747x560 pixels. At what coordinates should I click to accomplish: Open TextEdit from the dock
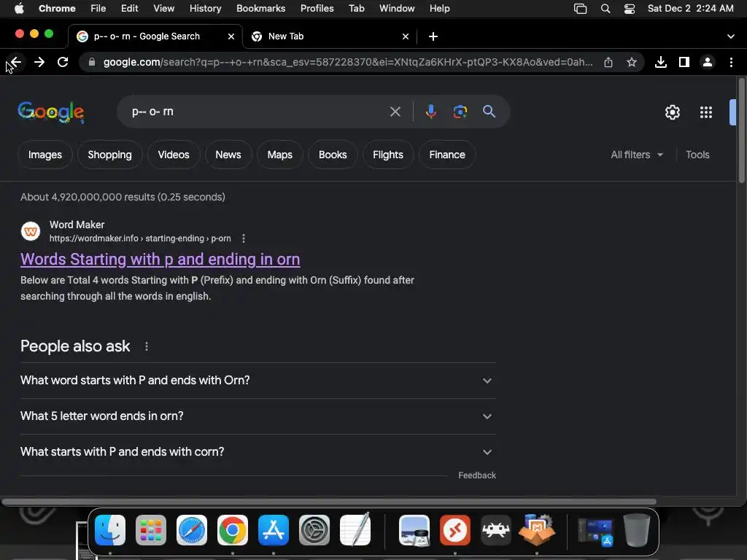355,530
